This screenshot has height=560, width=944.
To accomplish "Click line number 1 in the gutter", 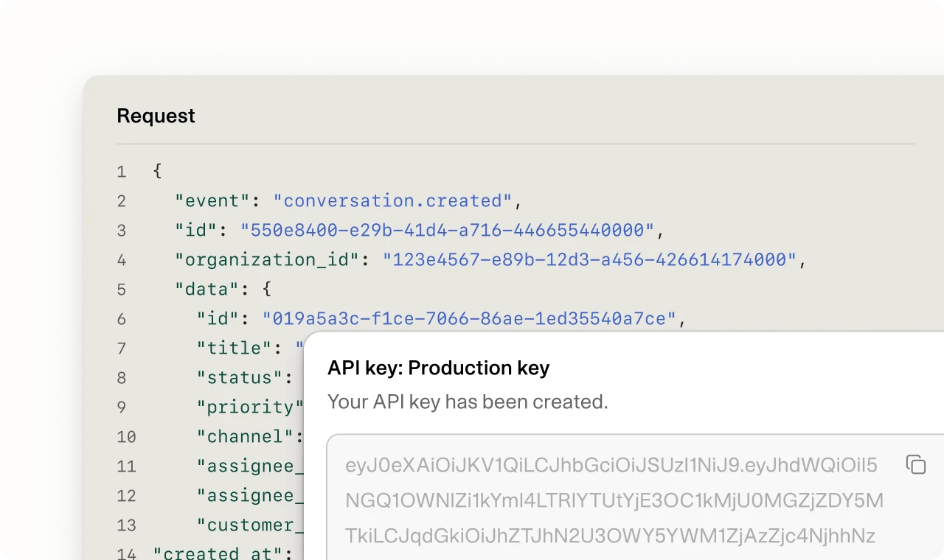I will click(x=121, y=172).
